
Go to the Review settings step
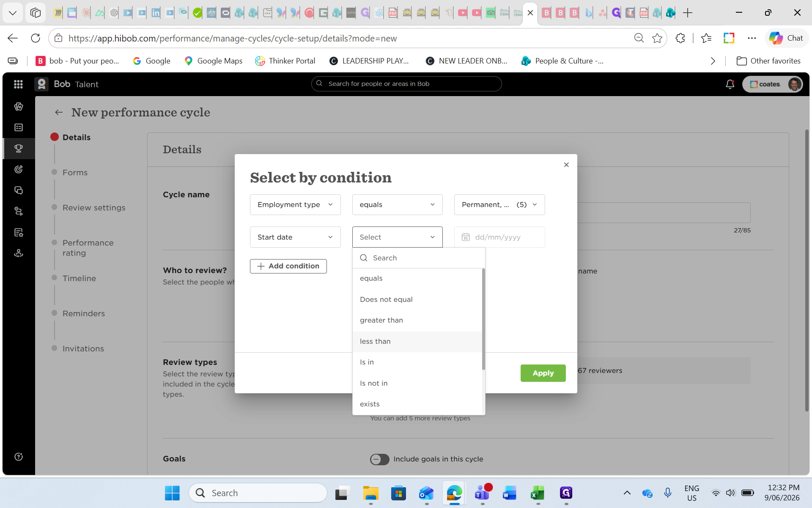click(94, 208)
